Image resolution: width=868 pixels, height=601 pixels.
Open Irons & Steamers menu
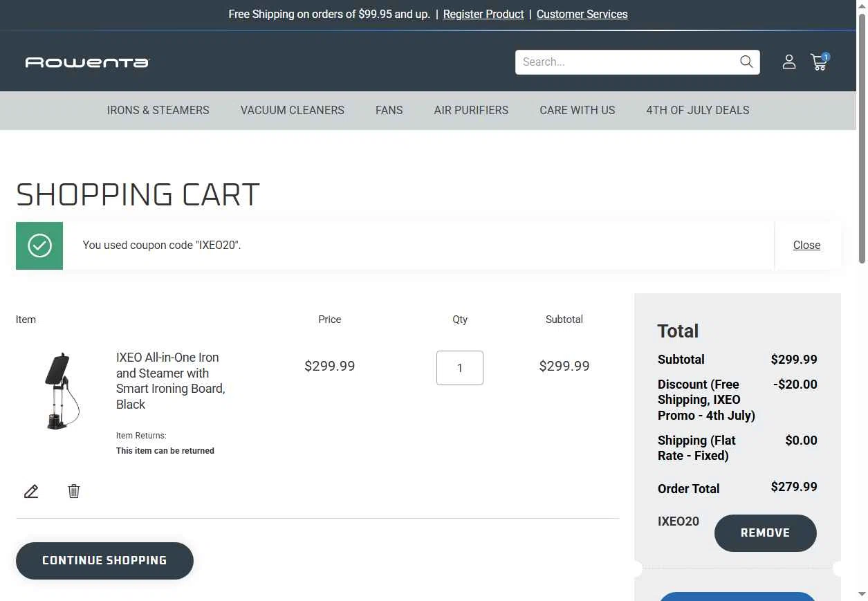(158, 110)
